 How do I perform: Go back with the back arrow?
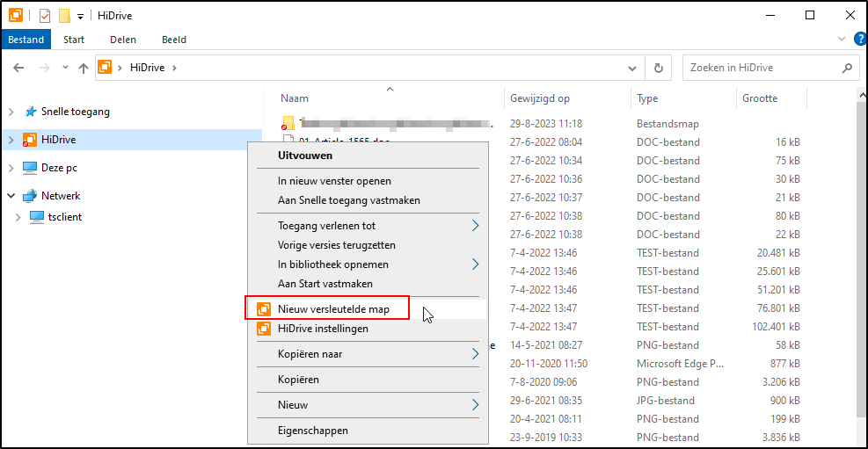[x=18, y=68]
